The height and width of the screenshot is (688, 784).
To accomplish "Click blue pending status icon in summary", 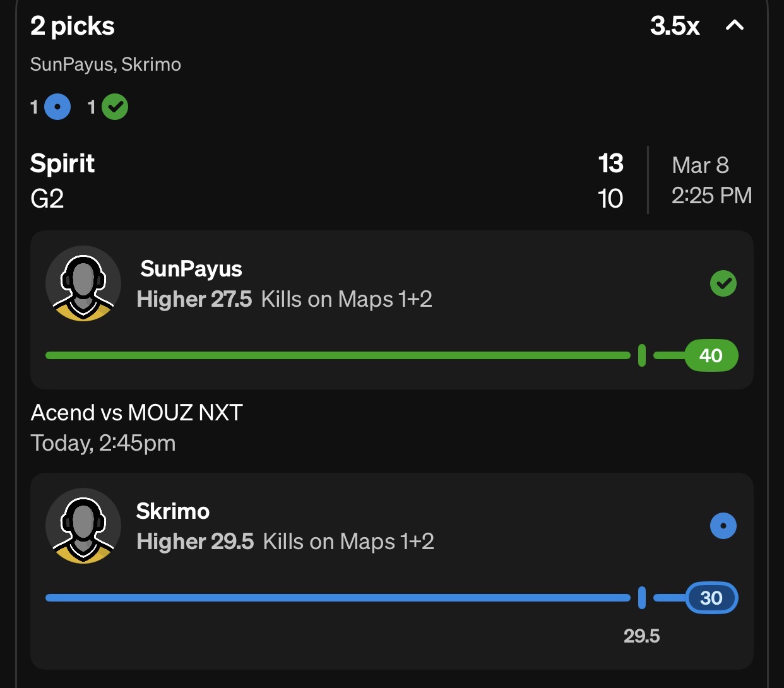I will pyautogui.click(x=57, y=107).
